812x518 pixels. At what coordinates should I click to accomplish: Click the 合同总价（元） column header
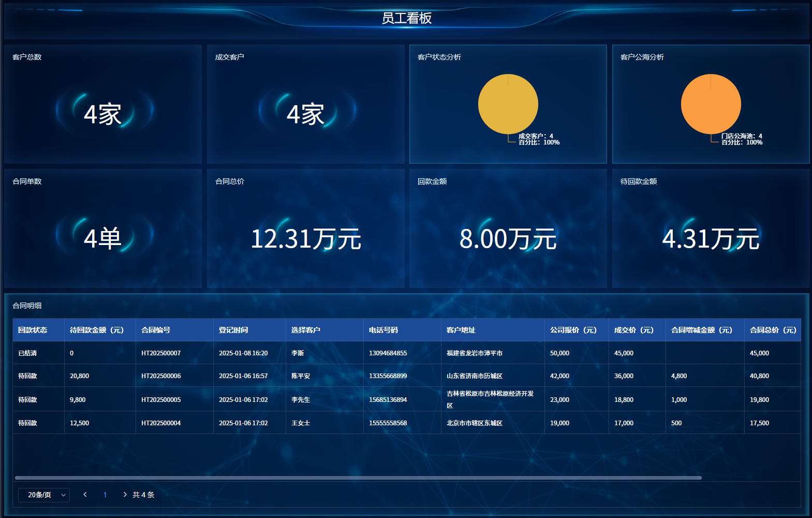pos(773,330)
